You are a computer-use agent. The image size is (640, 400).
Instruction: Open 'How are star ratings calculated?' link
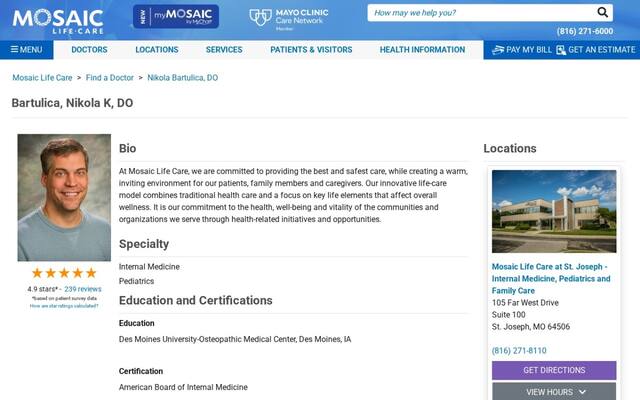coord(64,306)
